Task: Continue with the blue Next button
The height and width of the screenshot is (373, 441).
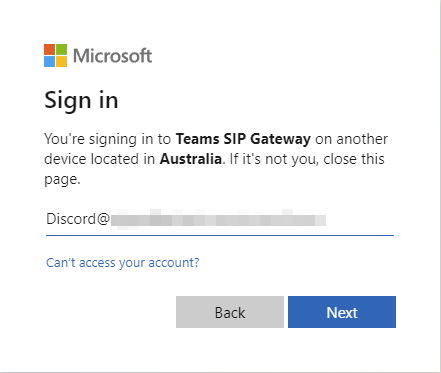Action: (x=342, y=312)
